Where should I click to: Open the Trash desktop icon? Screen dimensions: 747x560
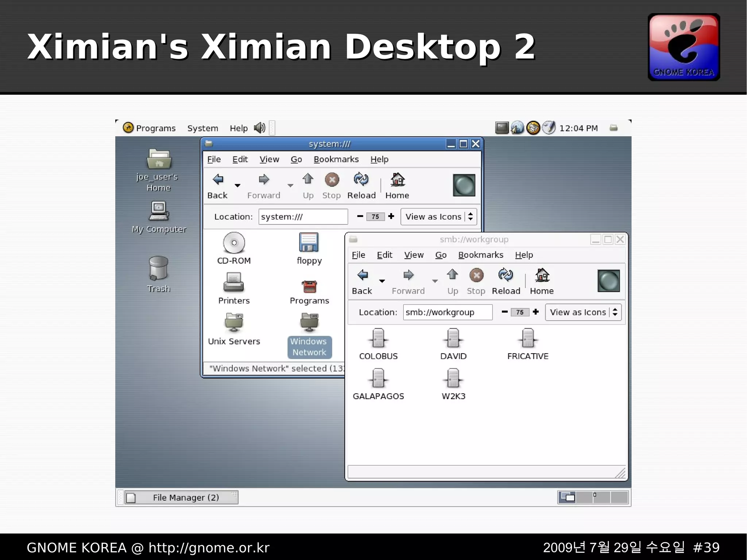[159, 267]
